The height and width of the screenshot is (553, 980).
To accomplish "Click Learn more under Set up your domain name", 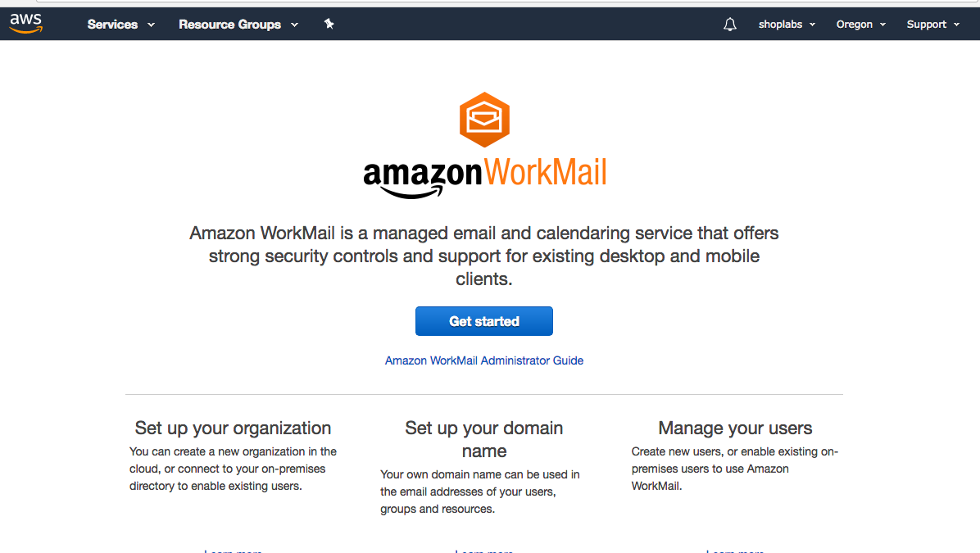I will (x=483, y=551).
